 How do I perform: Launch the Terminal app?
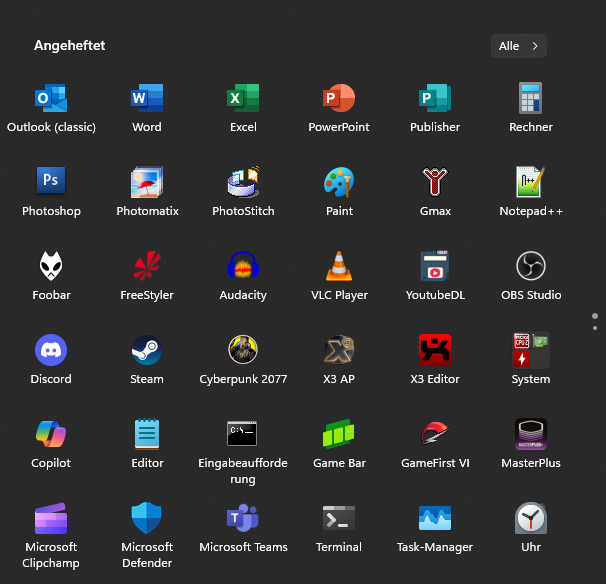pos(339,518)
